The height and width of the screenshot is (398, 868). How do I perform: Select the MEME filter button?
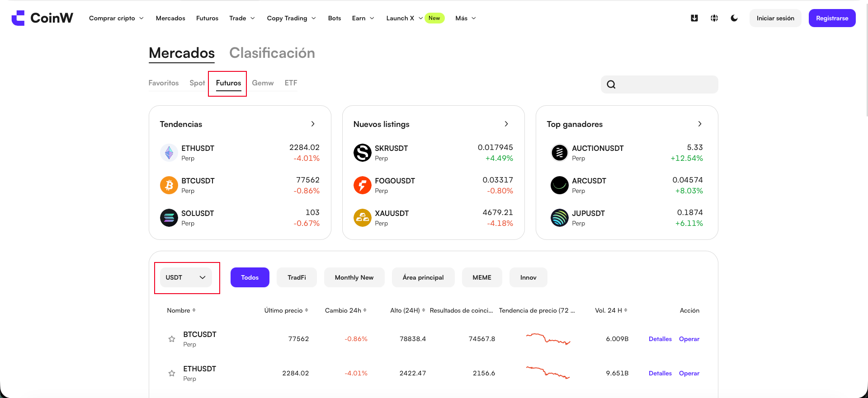[482, 277]
